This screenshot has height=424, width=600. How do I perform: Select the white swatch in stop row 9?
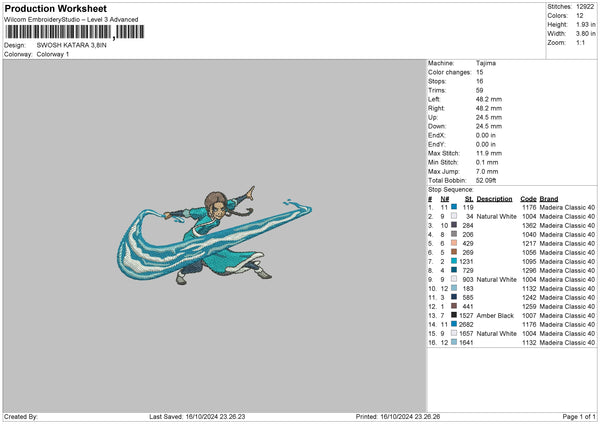454,279
